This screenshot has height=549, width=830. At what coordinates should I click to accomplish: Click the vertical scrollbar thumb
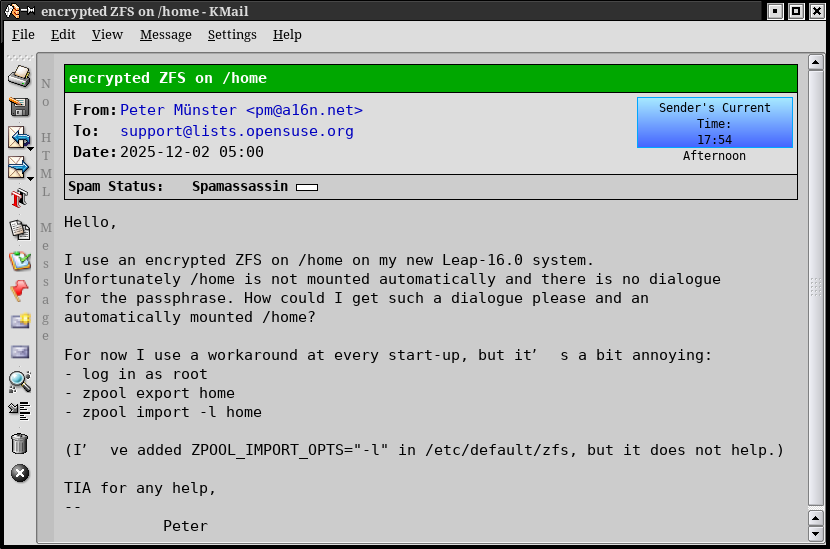816,287
